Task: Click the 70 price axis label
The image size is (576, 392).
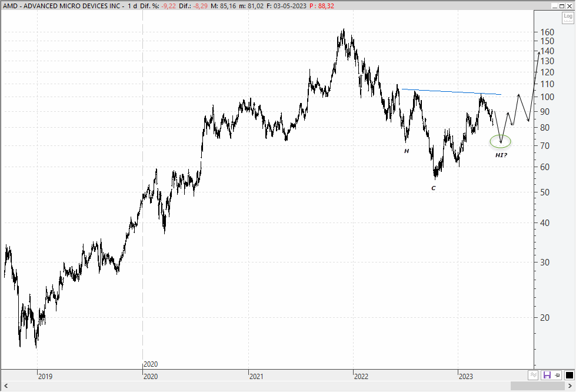Action: click(x=545, y=146)
